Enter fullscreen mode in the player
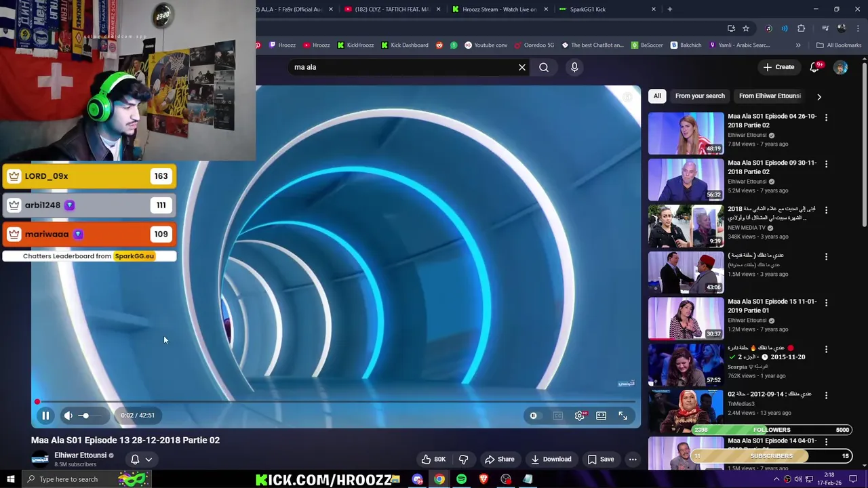The width and height of the screenshot is (868, 488). (623, 415)
